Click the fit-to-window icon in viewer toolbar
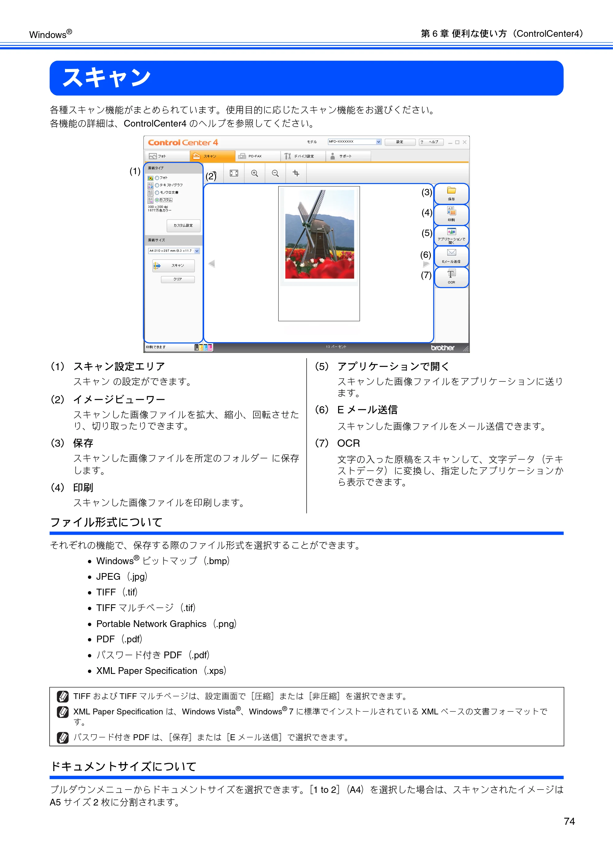The width and height of the screenshot is (613, 868). (x=234, y=173)
